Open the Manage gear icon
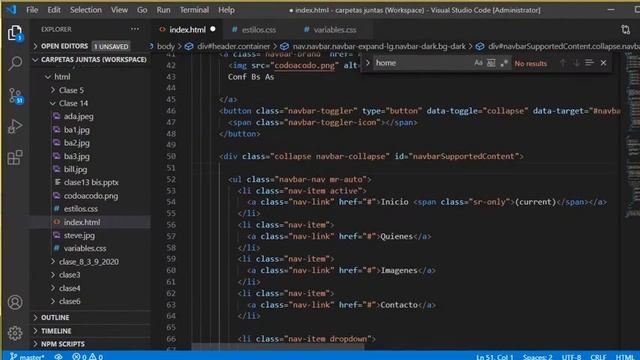This screenshot has width=640, height=360. pos(15,333)
